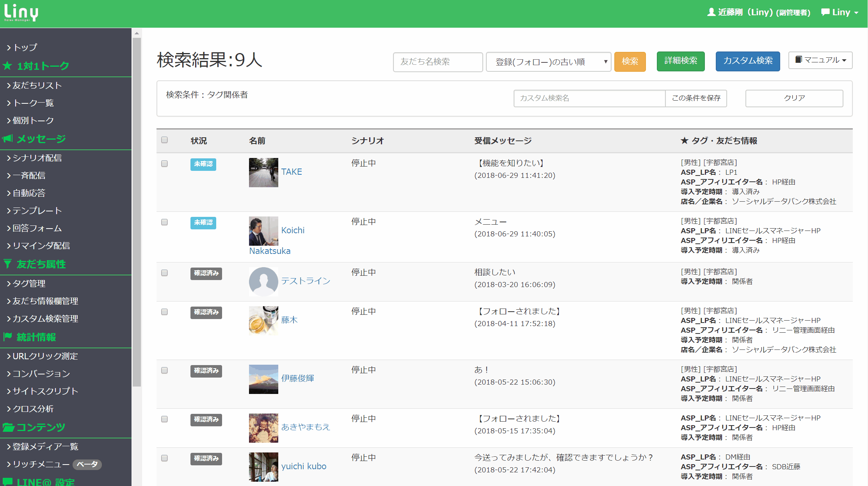Click the megaphone icon beside メッセージ
Image resolution: width=868 pixels, height=486 pixels.
click(x=7, y=138)
